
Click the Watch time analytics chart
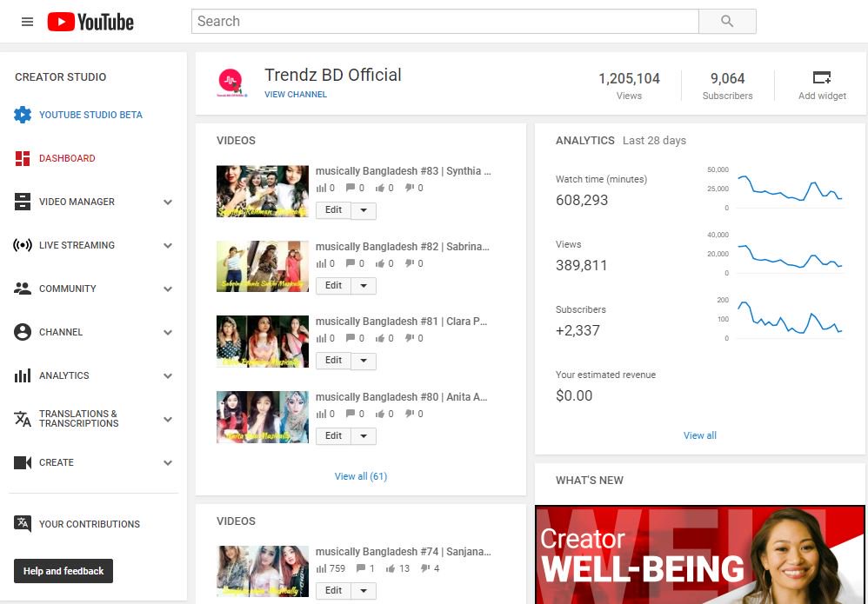pos(790,188)
